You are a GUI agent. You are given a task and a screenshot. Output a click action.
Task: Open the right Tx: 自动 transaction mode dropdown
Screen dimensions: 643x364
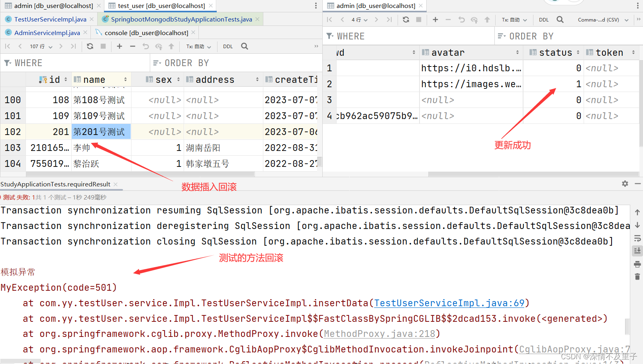pos(514,20)
